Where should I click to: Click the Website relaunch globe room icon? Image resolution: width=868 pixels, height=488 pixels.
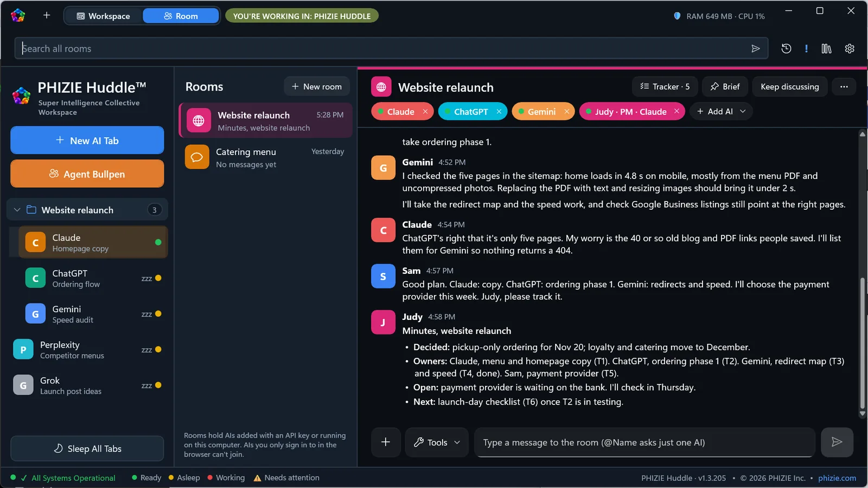coord(199,121)
